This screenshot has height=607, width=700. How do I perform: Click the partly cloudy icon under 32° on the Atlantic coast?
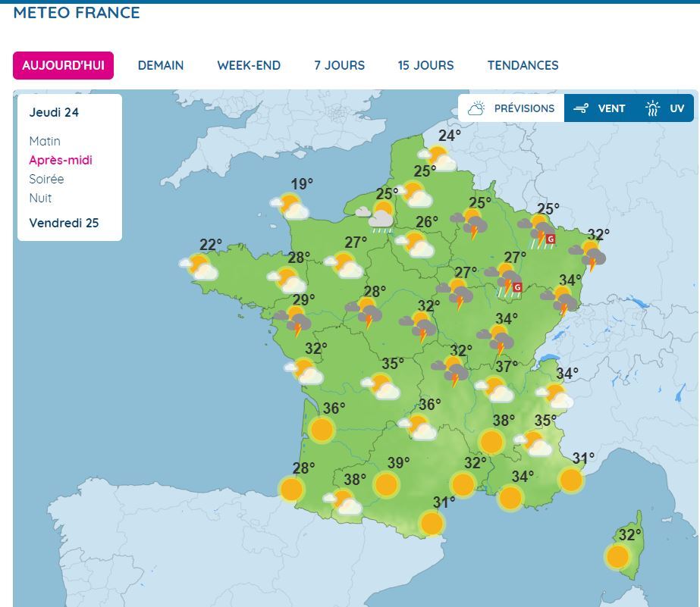(304, 371)
